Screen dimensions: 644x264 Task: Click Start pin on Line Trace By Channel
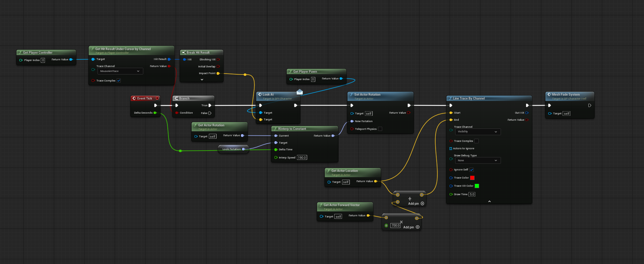tap(451, 112)
